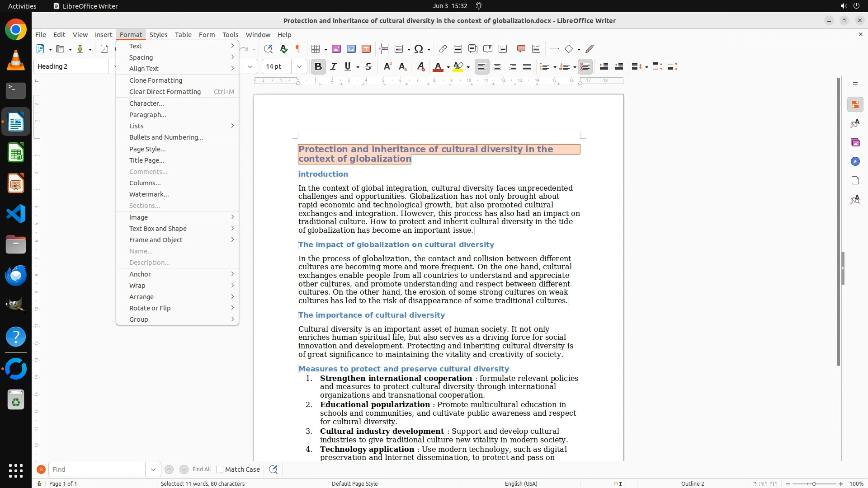Image resolution: width=868 pixels, height=488 pixels.
Task: Select Paragraph... from Format menu
Action: 148,115
